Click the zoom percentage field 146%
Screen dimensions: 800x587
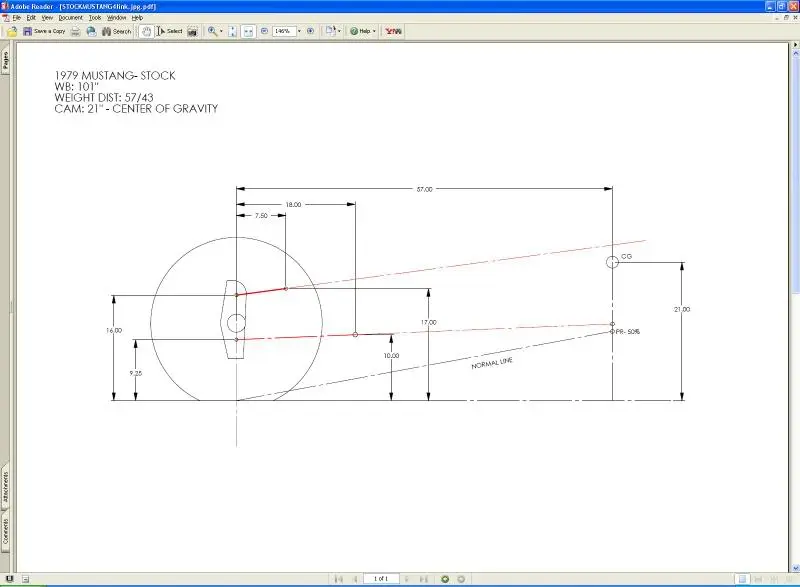tap(283, 31)
